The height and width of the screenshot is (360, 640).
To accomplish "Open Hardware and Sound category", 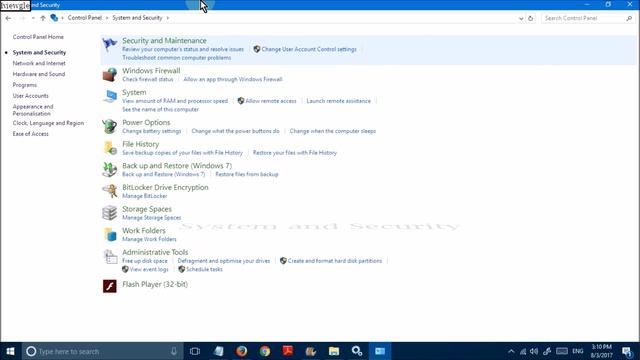I will [x=39, y=74].
